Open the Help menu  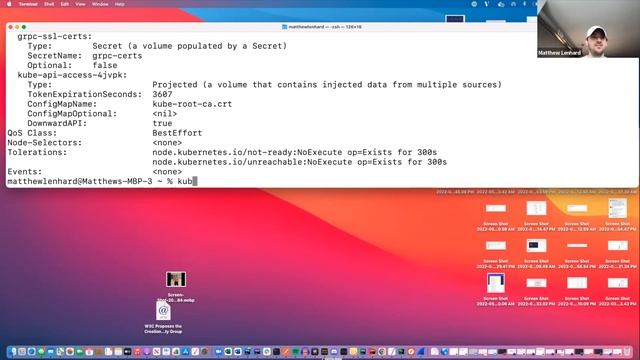click(119, 4)
